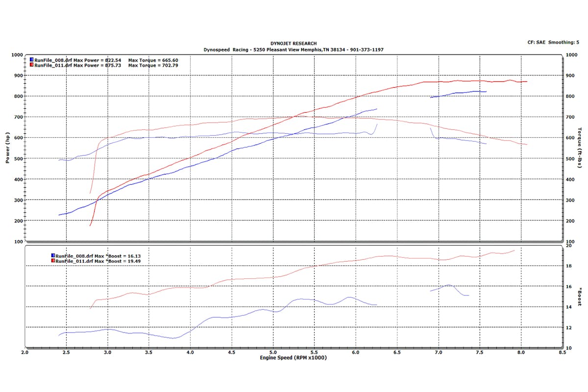This screenshot has width=588, height=392.
Task: Select RunFile_011.drf Max Power legend entry
Action: tap(77, 65)
